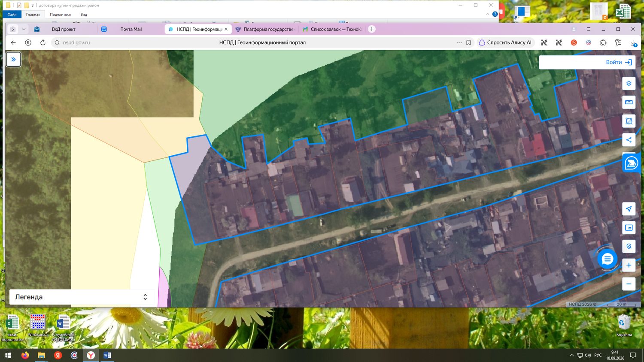Open Windows Start menu
Screen dimensions: 644x362
[x=8, y=355]
